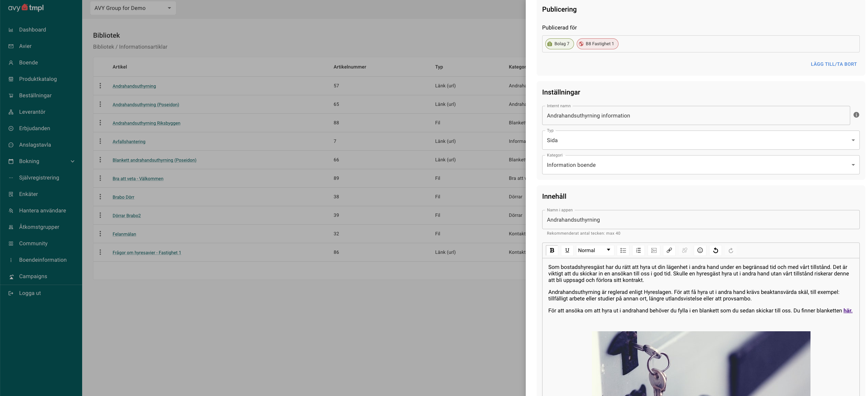Open row menu for Andrahandsuthyrning Riksbyggen
Screen dimensions: 868x396
click(100, 123)
